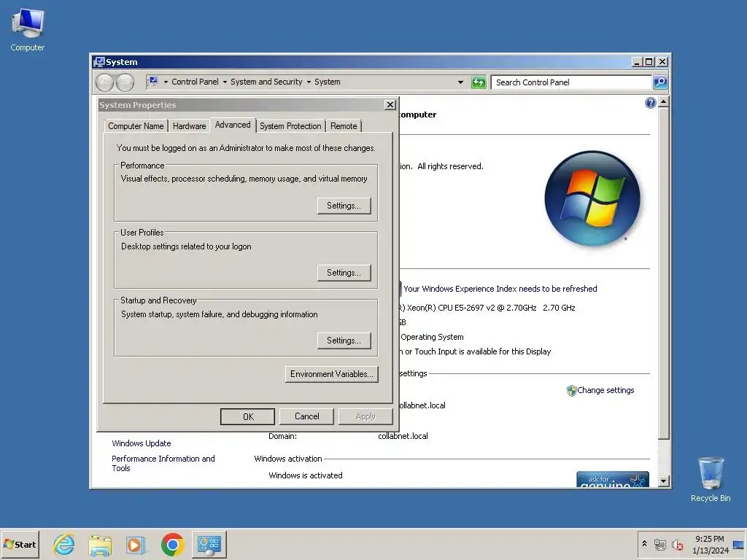This screenshot has width=747, height=560.
Task: Close the System Properties dialog
Action: 390,105
